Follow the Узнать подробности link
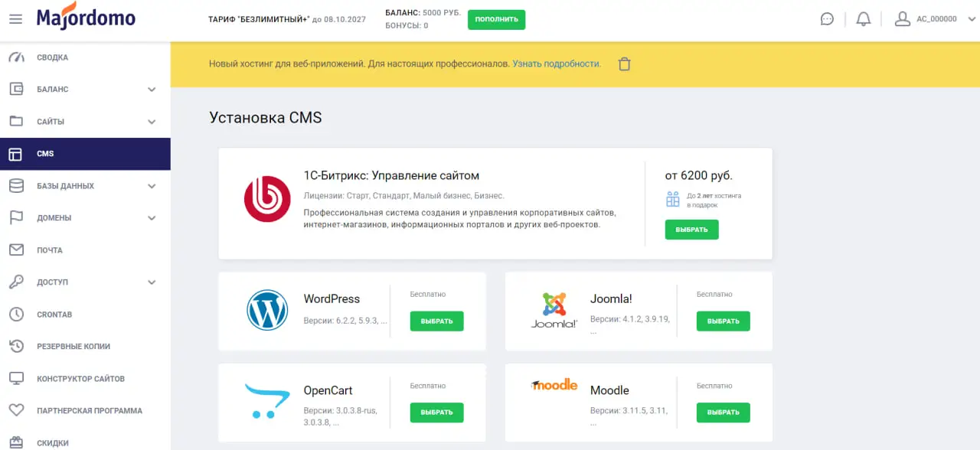The image size is (980, 450). tap(557, 64)
